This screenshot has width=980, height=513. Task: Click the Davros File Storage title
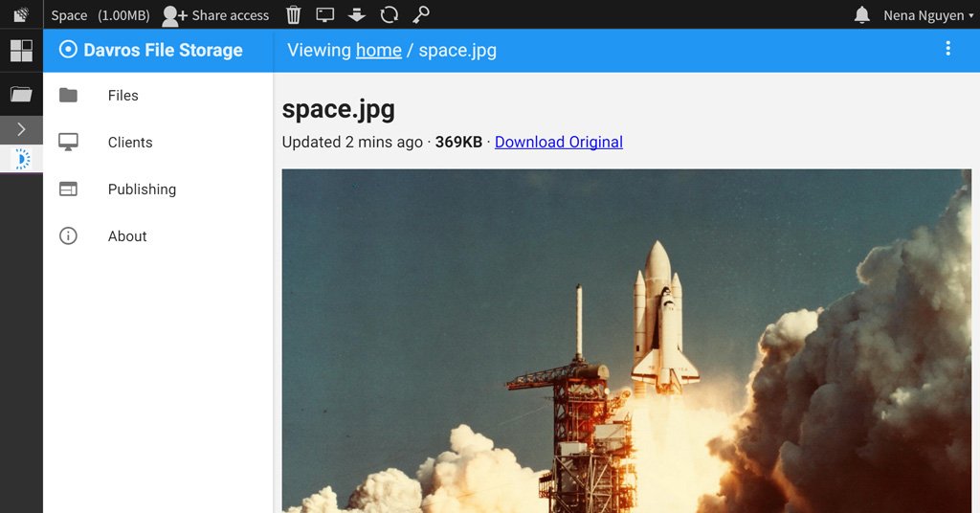(163, 50)
